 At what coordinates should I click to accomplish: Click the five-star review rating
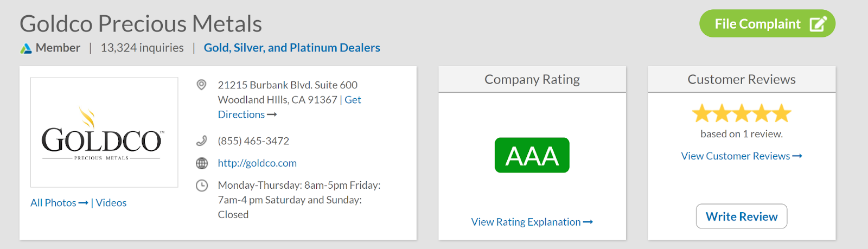pos(742,113)
